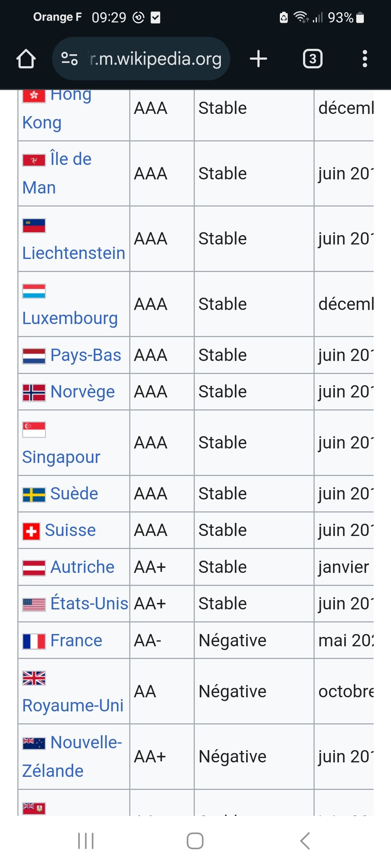
Task: Tap the browser home icon
Action: (x=26, y=59)
